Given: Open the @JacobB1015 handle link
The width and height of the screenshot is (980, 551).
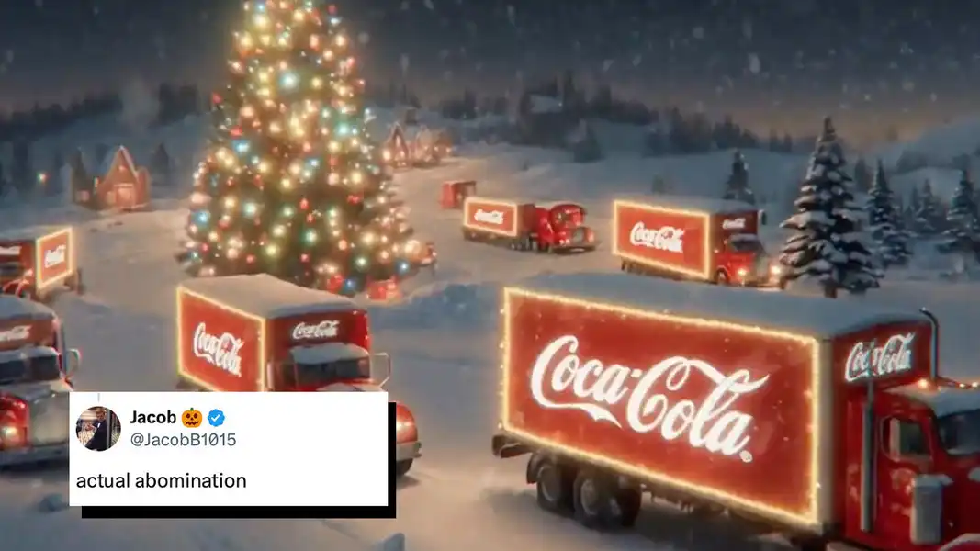Looking at the screenshot, I should [183, 440].
